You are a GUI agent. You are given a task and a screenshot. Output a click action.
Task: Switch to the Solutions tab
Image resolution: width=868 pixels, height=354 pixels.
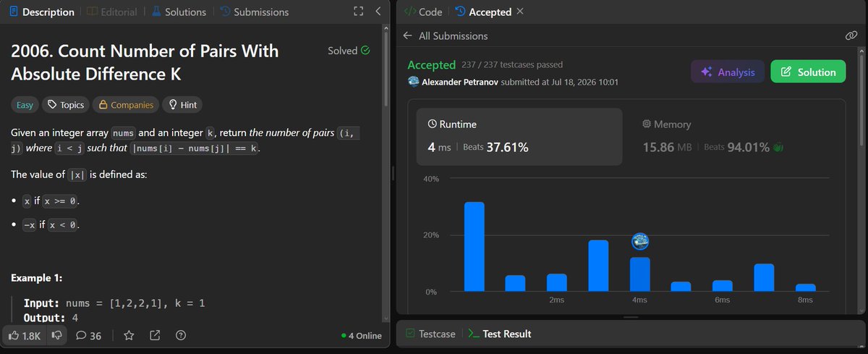point(178,12)
